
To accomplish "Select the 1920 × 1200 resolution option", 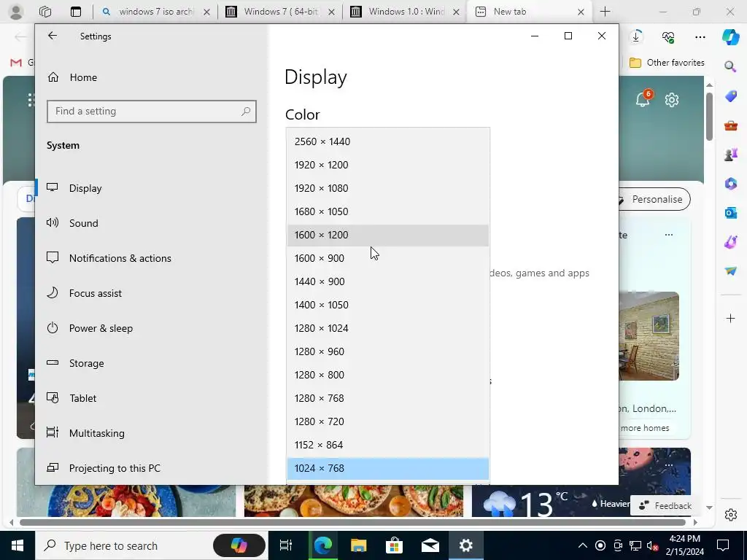I will [388, 165].
